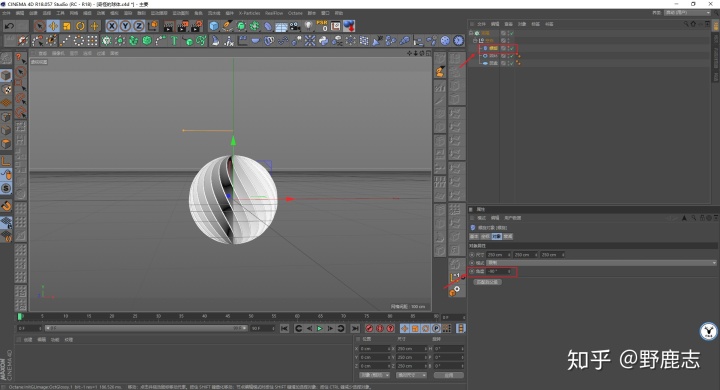This screenshot has width=720, height=390.
Task: Switch to Coordinates tab in attributes
Action: (485, 237)
